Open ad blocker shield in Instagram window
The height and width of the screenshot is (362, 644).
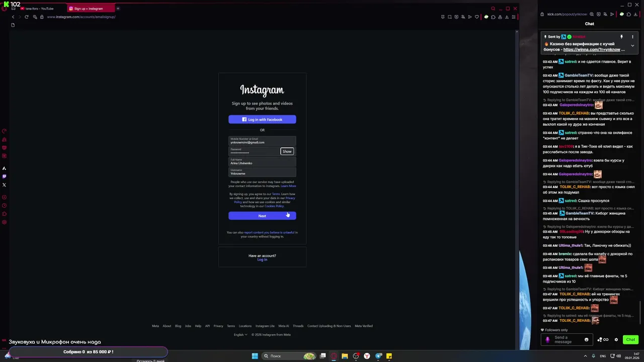coord(456,17)
